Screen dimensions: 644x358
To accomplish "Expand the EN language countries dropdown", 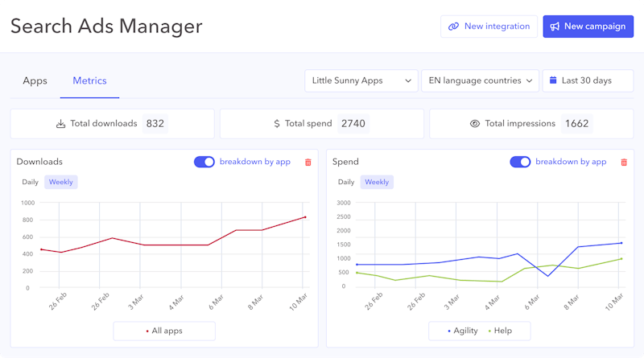I will 480,80.
